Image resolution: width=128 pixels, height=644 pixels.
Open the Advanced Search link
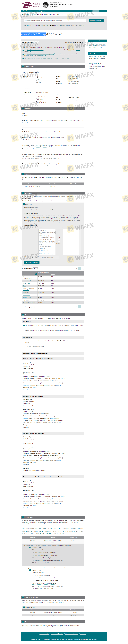click(31, 26)
